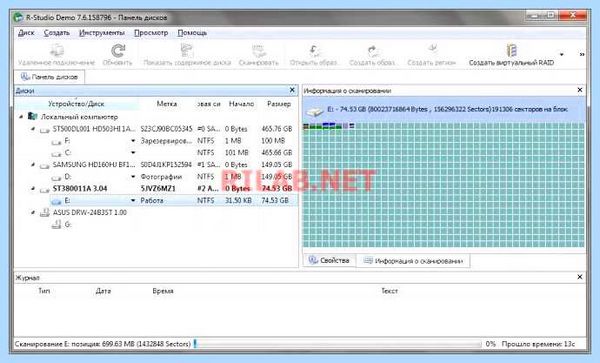Click the Фотографии label of partition D:

[161, 177]
